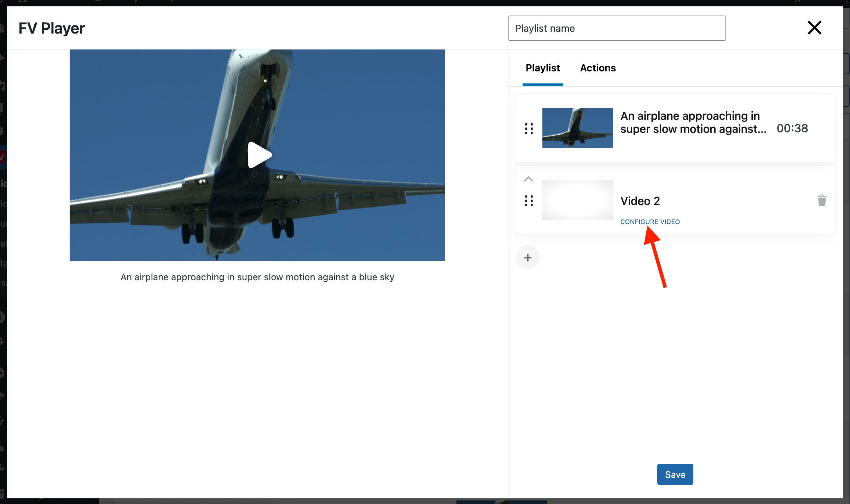Play the airplane video preview
This screenshot has height=504, width=850.
pos(260,155)
